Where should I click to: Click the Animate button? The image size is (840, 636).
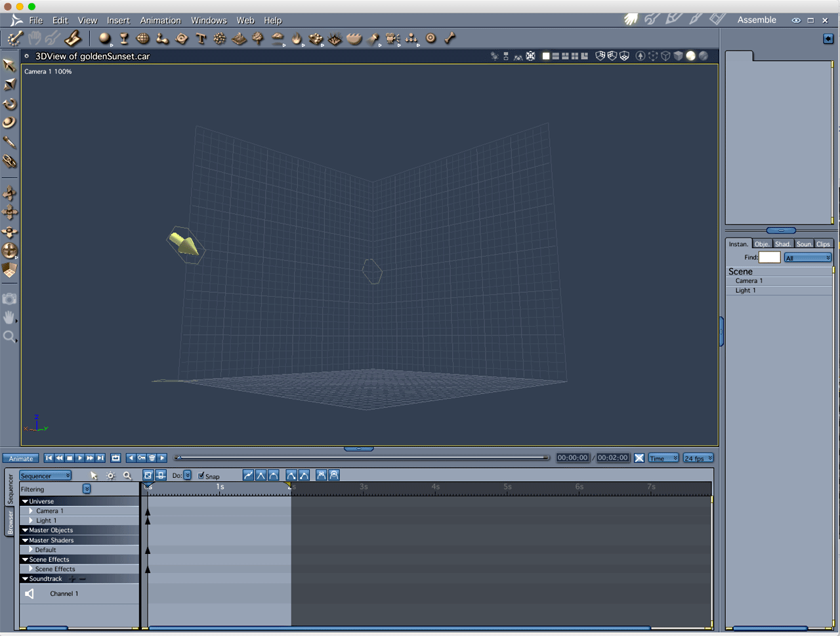[20, 457]
